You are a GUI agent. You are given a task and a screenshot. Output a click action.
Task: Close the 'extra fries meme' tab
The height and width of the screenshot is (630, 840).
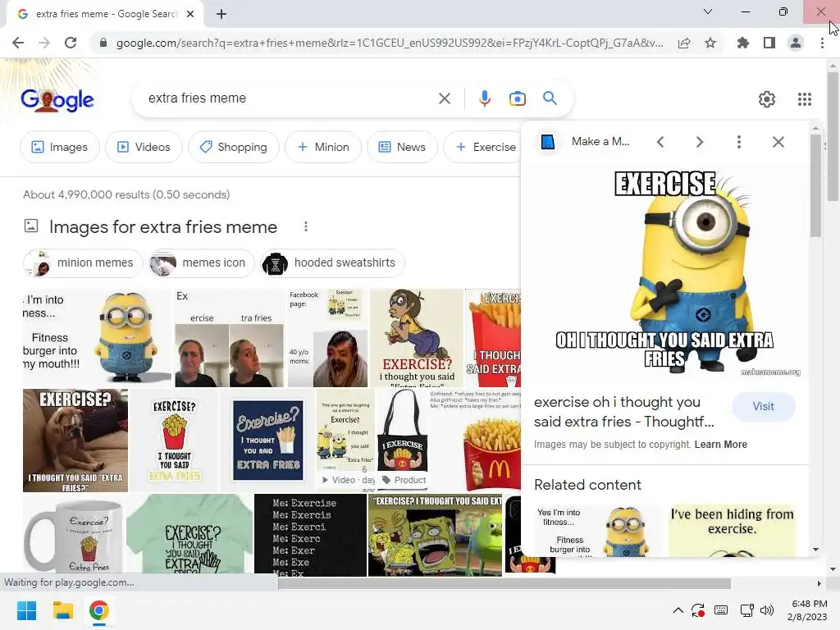[190, 14]
